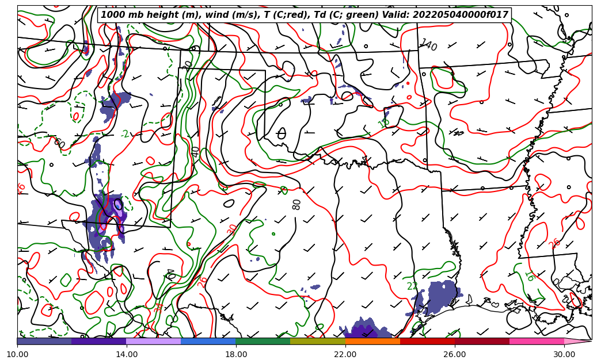Image resolution: width=597 pixels, height=364 pixels.
Task: Select the 18.00 colorbar tick label
Action: coord(236,354)
